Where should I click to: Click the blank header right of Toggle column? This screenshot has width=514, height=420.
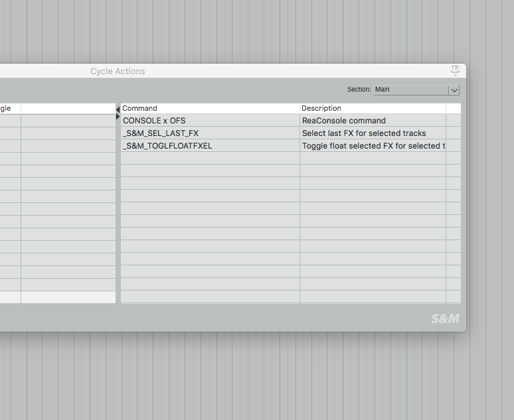tap(68, 108)
